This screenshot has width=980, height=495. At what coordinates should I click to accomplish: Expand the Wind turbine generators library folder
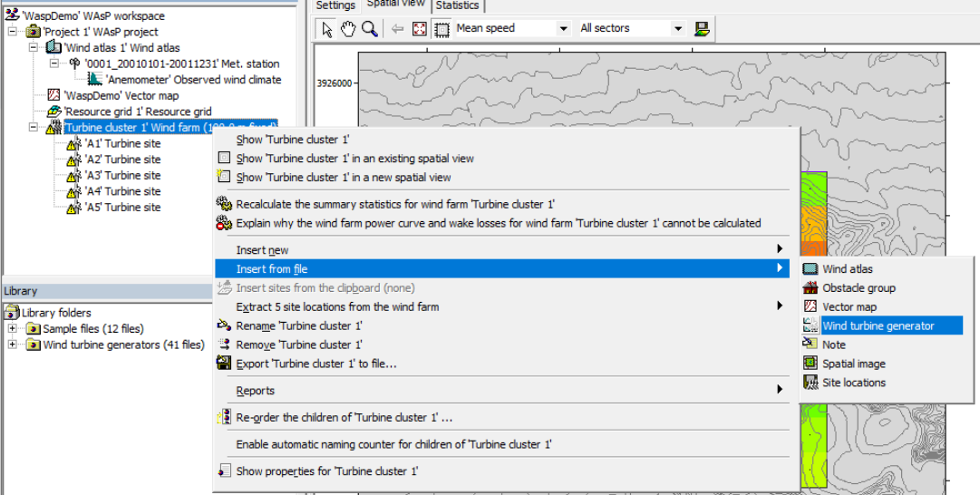click(13, 345)
